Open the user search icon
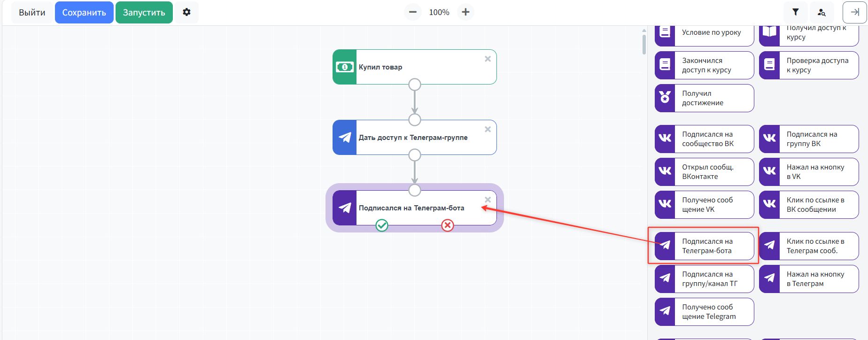 [x=821, y=12]
